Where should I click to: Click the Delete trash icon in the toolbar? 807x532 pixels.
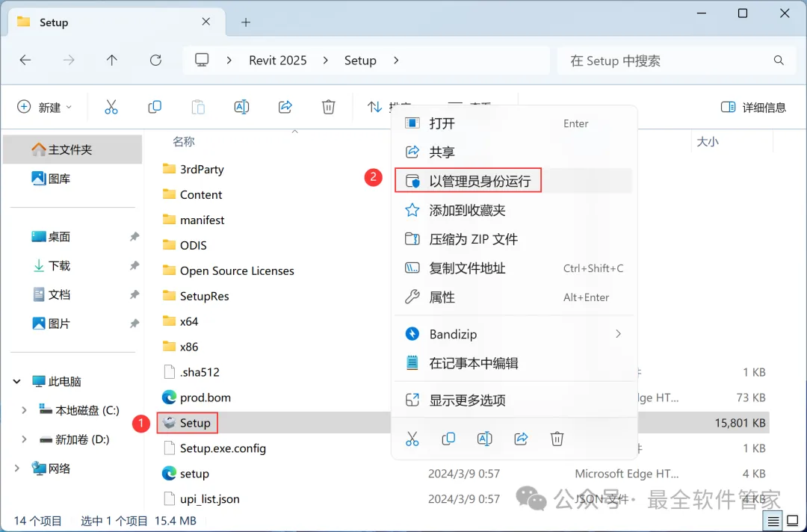328,107
